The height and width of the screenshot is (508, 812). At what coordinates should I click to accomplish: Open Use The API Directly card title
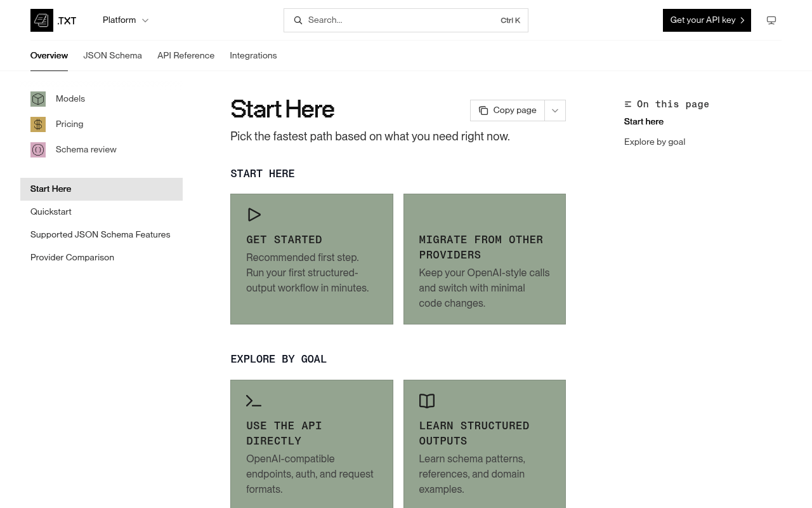[284, 434]
